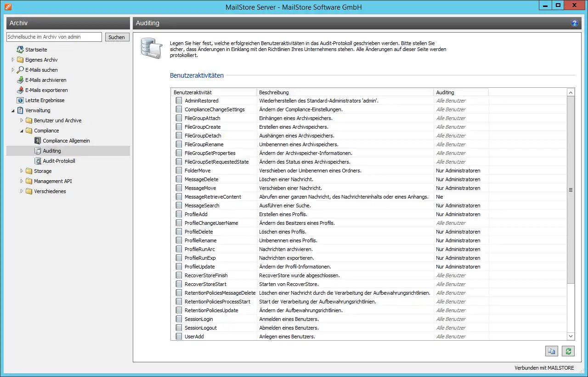Collapse the Verwaltung tree node
This screenshot has width=588, height=377.
[13, 110]
